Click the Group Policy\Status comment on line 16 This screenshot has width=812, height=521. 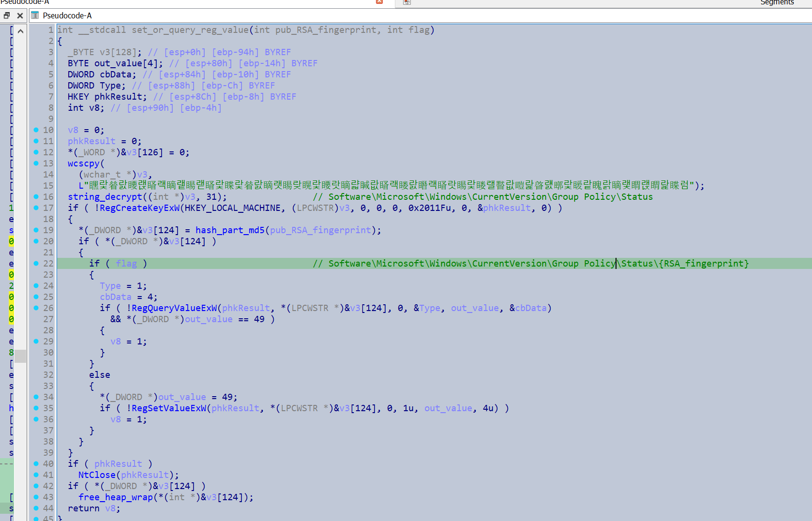coord(602,197)
